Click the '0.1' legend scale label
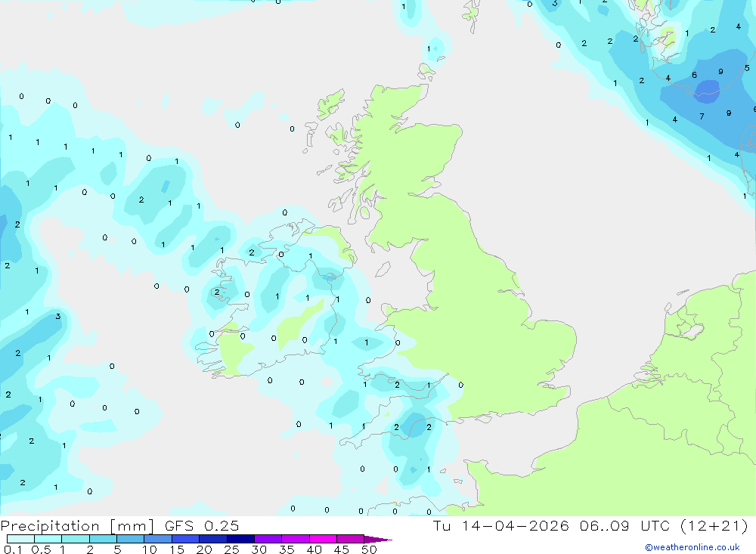This screenshot has width=756, height=554. tap(13, 549)
